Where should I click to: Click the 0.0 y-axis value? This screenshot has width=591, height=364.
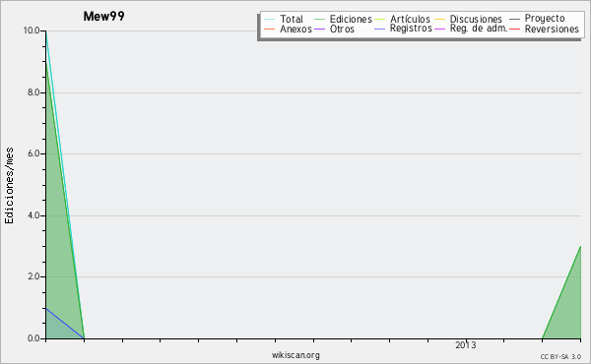(x=33, y=338)
